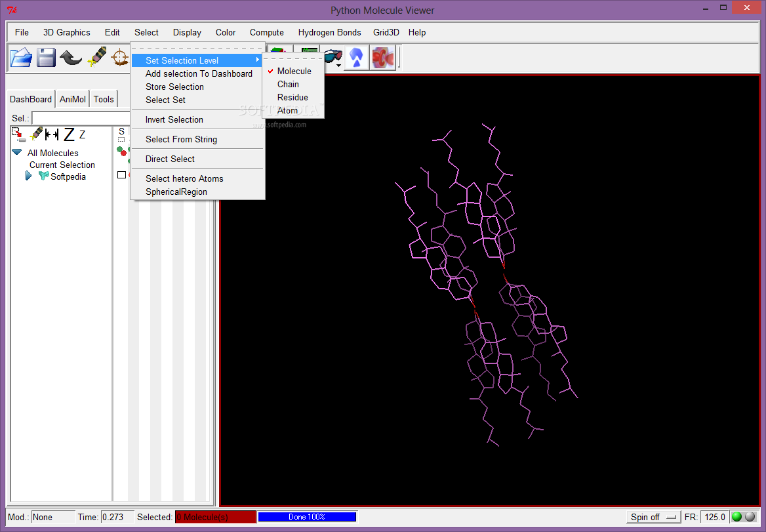The height and width of the screenshot is (532, 766).
Task: Open the Spin off dropdown button
Action: 654,517
